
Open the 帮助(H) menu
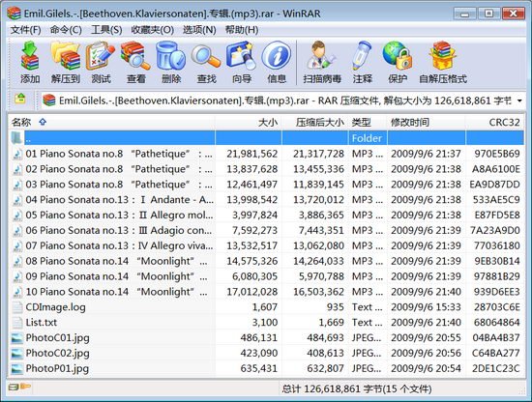pyautogui.click(x=242, y=30)
